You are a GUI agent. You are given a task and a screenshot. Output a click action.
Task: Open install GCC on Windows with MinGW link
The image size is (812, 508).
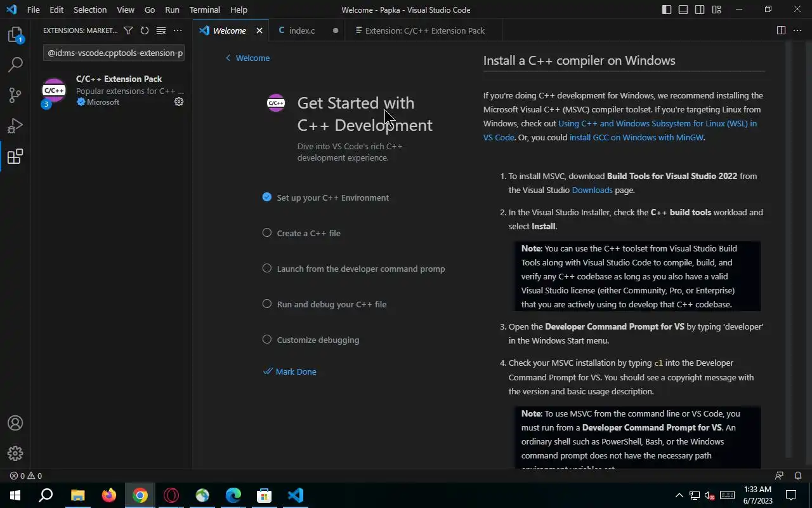pyautogui.click(x=636, y=137)
